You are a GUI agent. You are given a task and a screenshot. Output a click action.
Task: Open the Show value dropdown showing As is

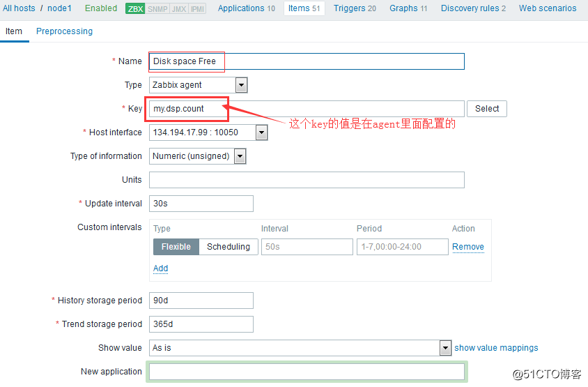click(x=300, y=348)
